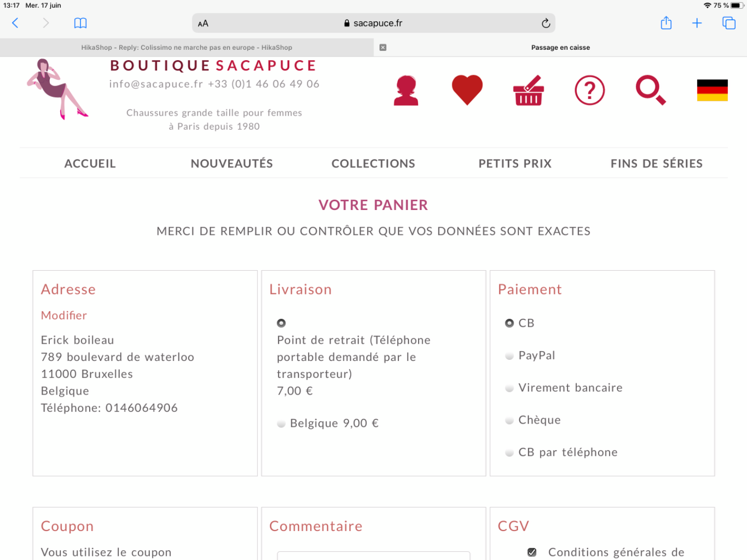
Task: Click the Modifier address link
Action: [64, 315]
